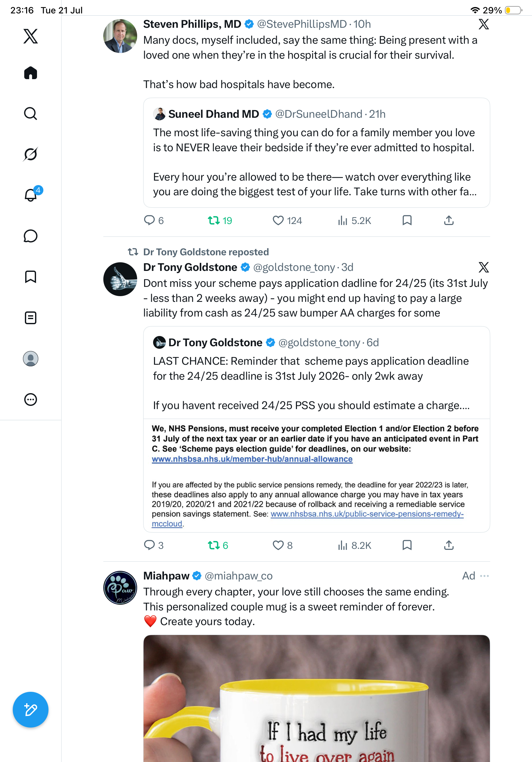Open Chat messages bubble in sidebar
This screenshot has width=532, height=762.
point(31,236)
